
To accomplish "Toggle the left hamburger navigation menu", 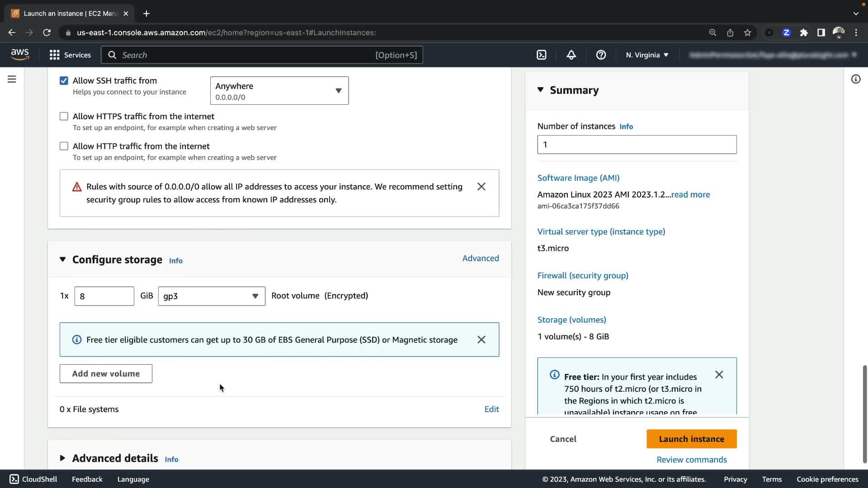I will pyautogui.click(x=12, y=80).
